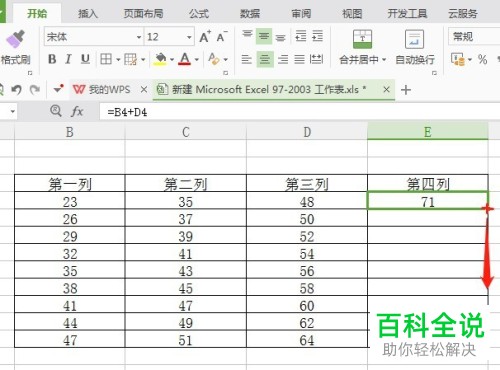Viewport: 500px width, 370px height.
Task: Select column B header
Action: (70, 132)
